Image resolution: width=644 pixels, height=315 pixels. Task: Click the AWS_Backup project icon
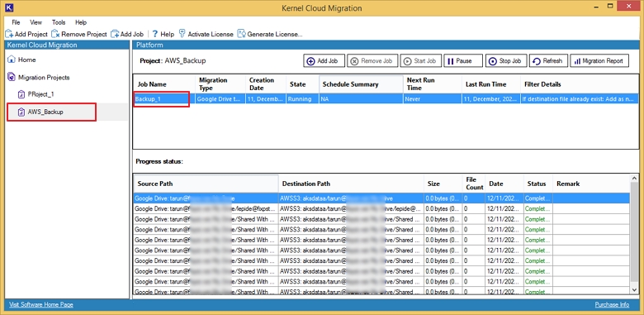21,112
